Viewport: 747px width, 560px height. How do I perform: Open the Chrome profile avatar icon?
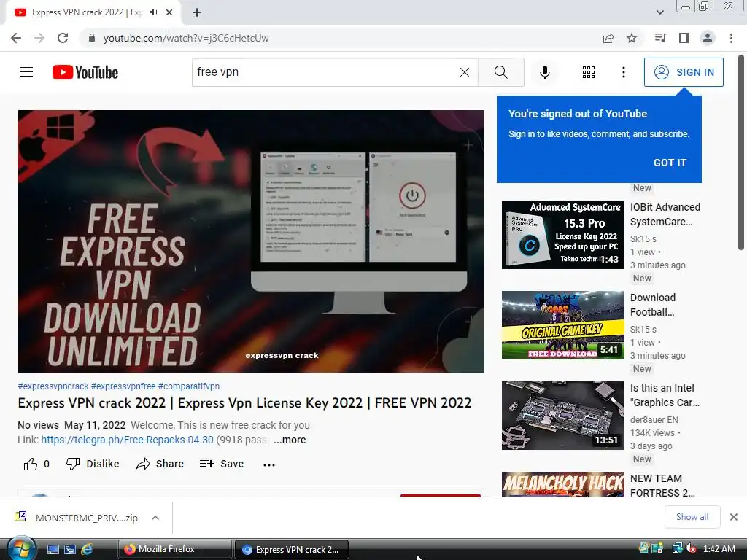click(x=708, y=38)
